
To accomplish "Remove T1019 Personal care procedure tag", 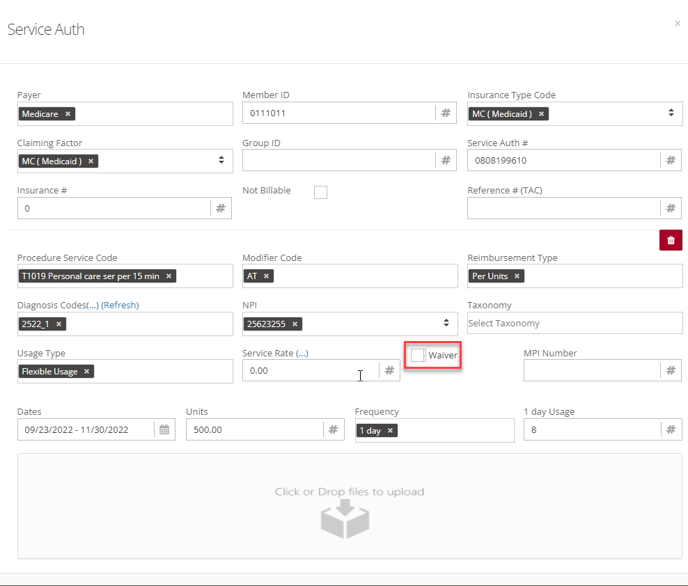I will coord(168,276).
